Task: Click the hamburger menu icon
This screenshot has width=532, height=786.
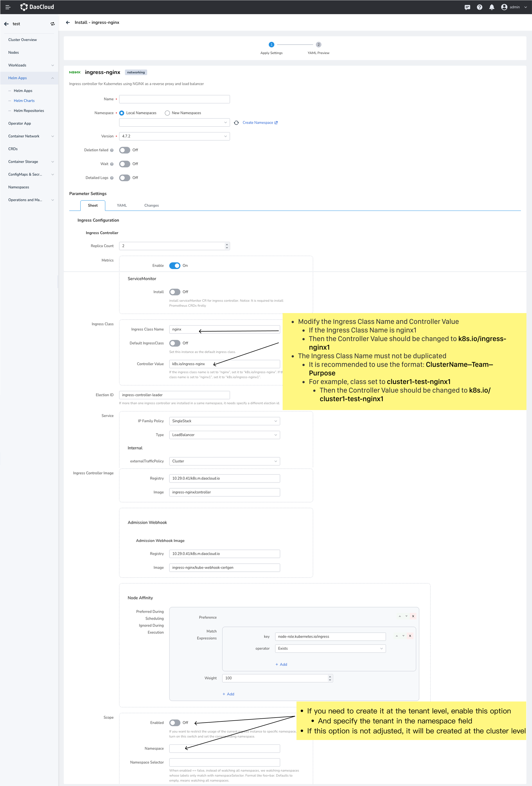Action: pos(8,7)
